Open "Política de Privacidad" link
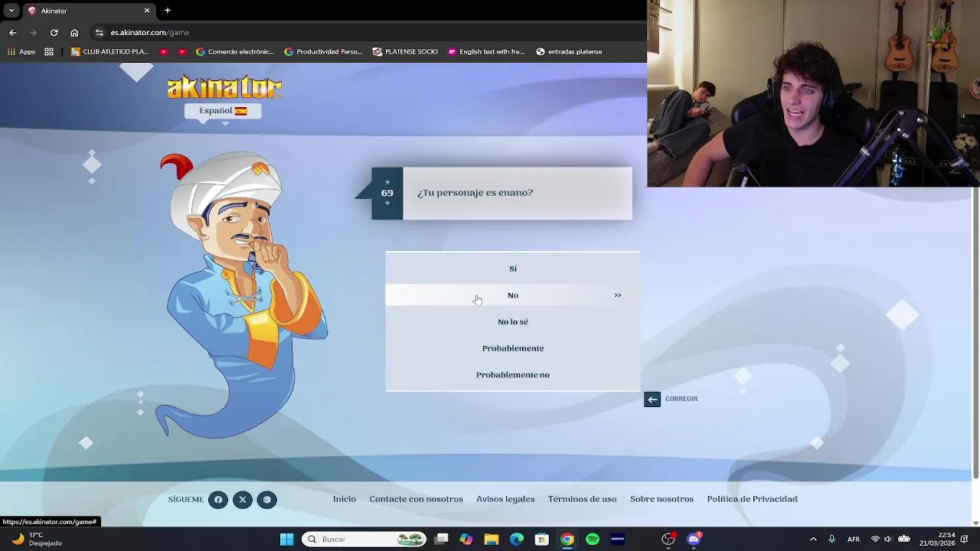The height and width of the screenshot is (551, 980). [x=752, y=499]
